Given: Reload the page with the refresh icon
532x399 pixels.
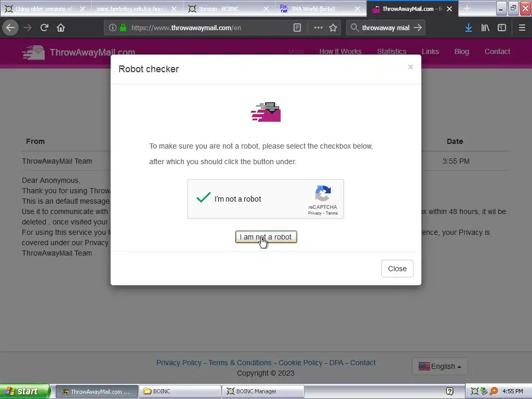Looking at the screenshot, I should click(44, 28).
